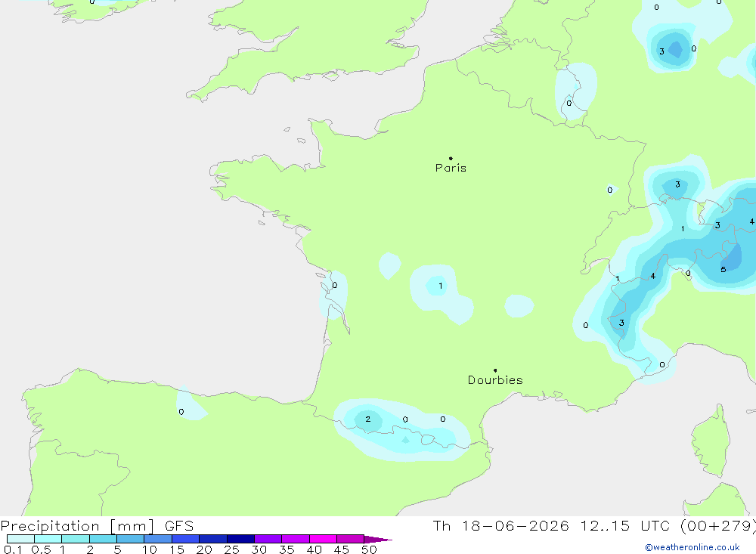This screenshot has width=756, height=554.
Task: Pick the 45–50 mm legend swatch
Action: click(x=351, y=539)
